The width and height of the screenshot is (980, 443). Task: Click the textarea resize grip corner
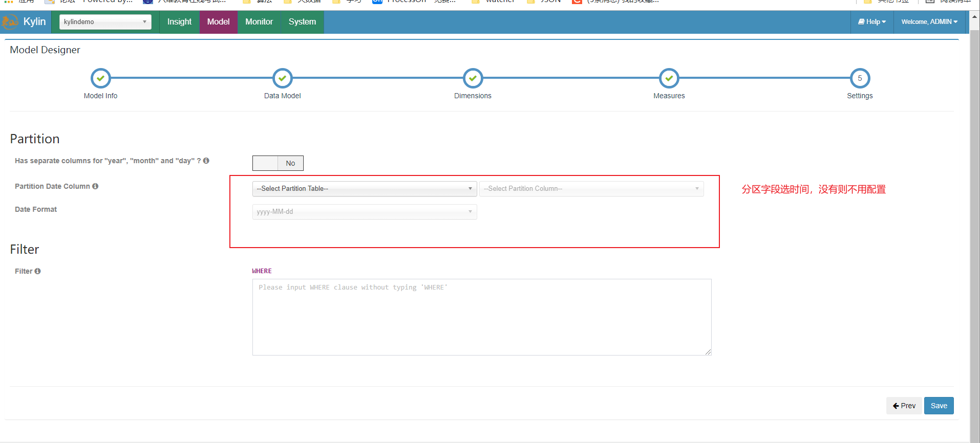[x=708, y=352]
